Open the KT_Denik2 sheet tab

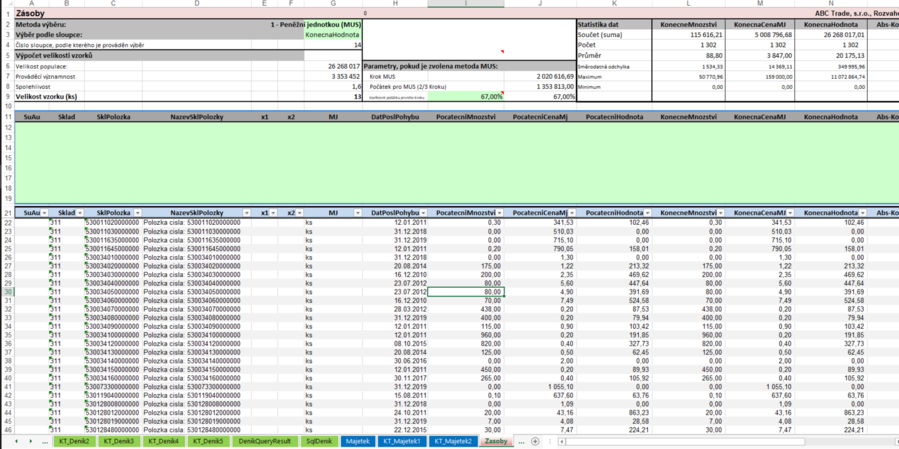click(x=74, y=441)
